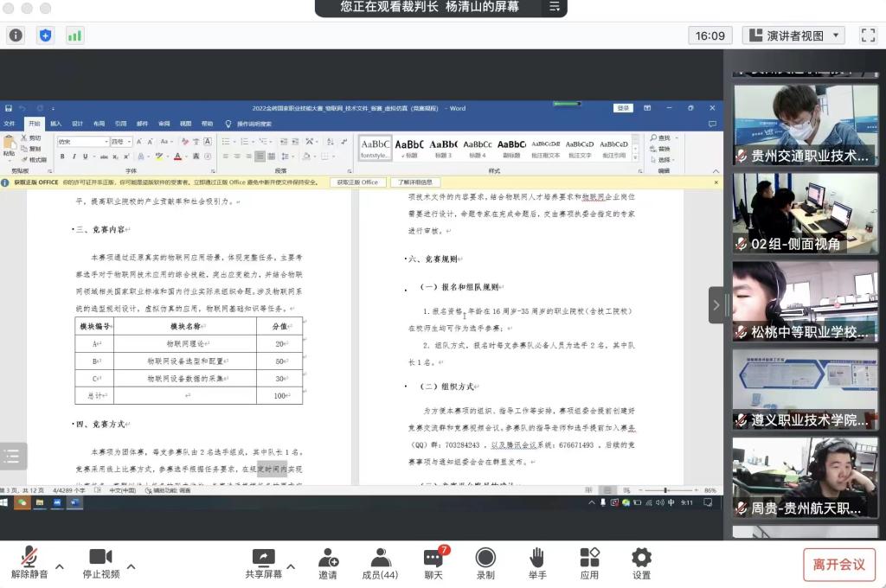Stop the camera with 停止视频
886x588 pixels.
point(101,563)
